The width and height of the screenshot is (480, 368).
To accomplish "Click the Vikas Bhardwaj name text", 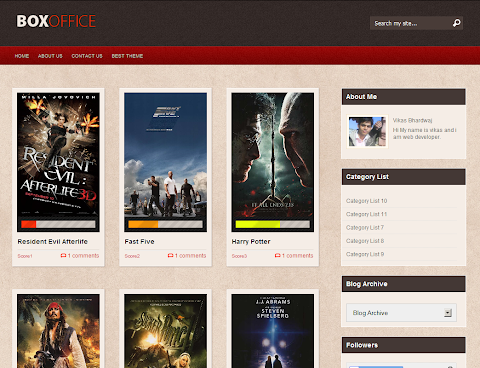I will point(412,120).
